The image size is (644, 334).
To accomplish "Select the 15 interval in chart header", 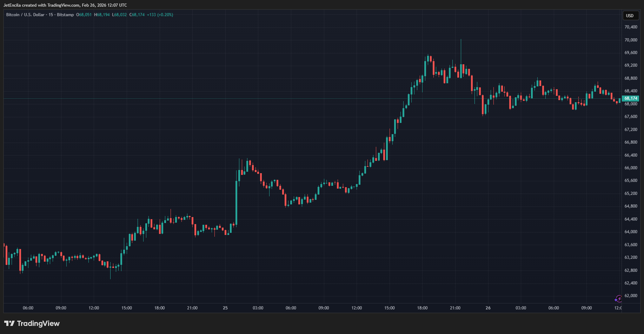I will coord(51,15).
